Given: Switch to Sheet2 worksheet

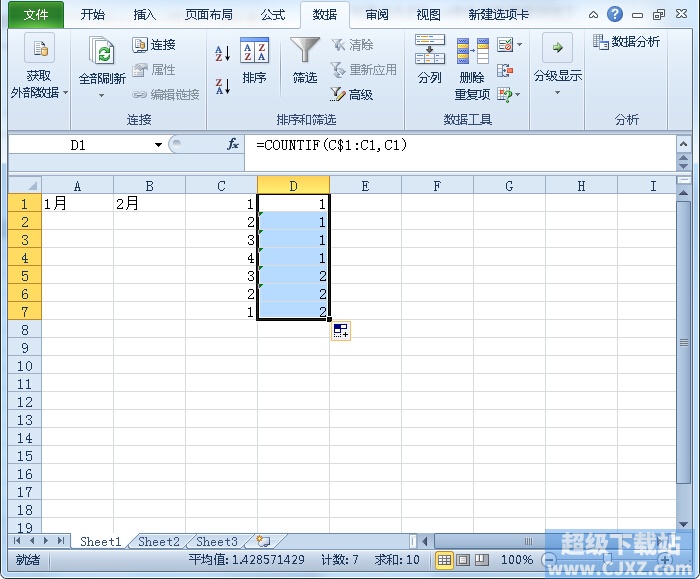Looking at the screenshot, I should coord(159,542).
